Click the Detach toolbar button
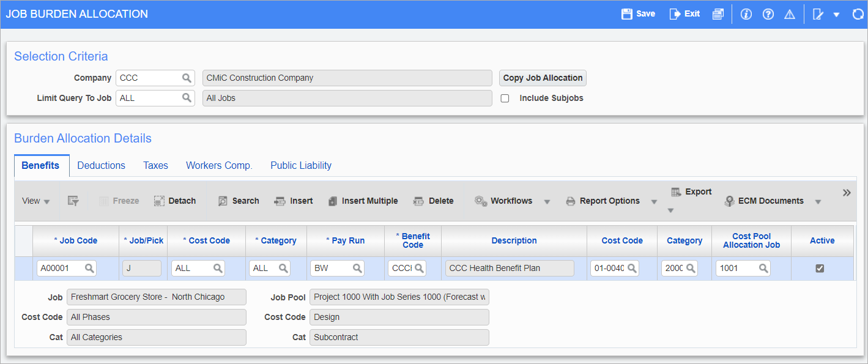The image size is (868, 364). (x=175, y=201)
